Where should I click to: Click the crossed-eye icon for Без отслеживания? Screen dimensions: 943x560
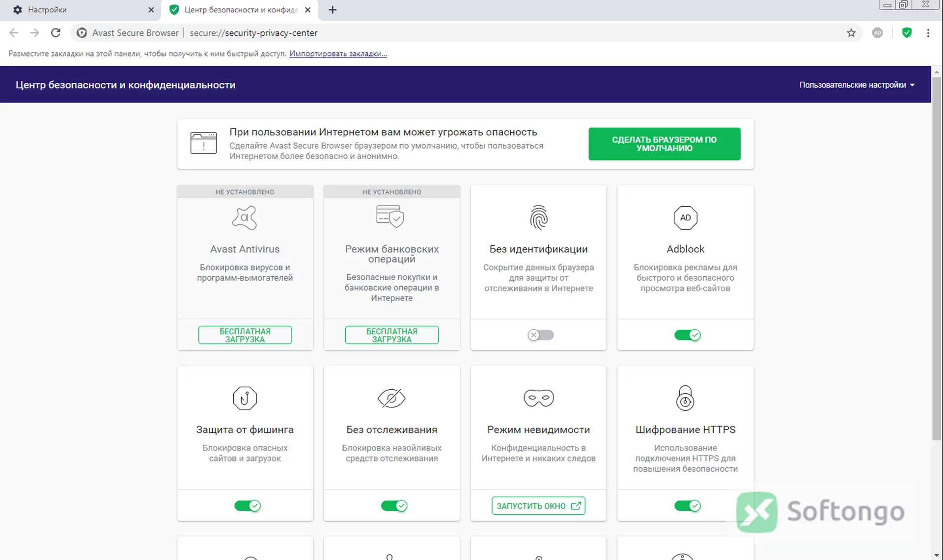[x=391, y=398]
